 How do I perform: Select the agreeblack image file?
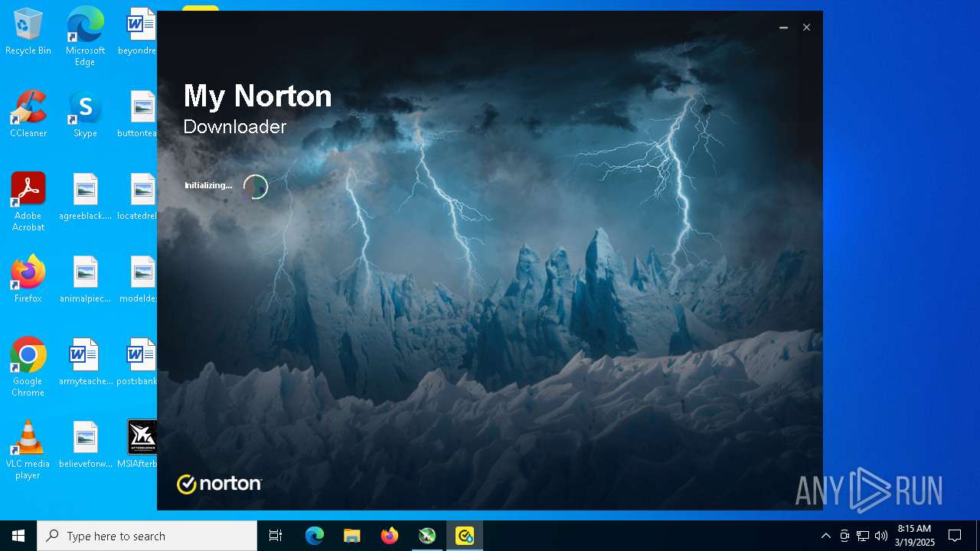click(x=85, y=197)
